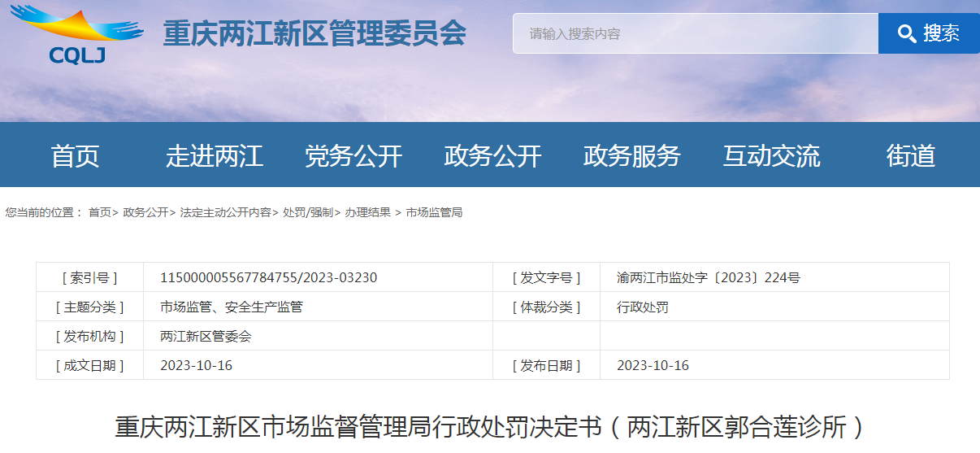Click the index number 115000005567784755/2023-03230
Image resolution: width=980 pixels, height=453 pixels.
268,277
